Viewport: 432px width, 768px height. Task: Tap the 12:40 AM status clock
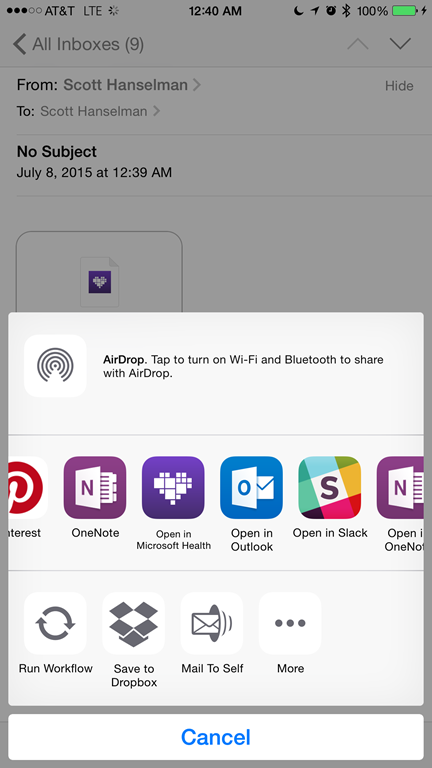click(215, 11)
